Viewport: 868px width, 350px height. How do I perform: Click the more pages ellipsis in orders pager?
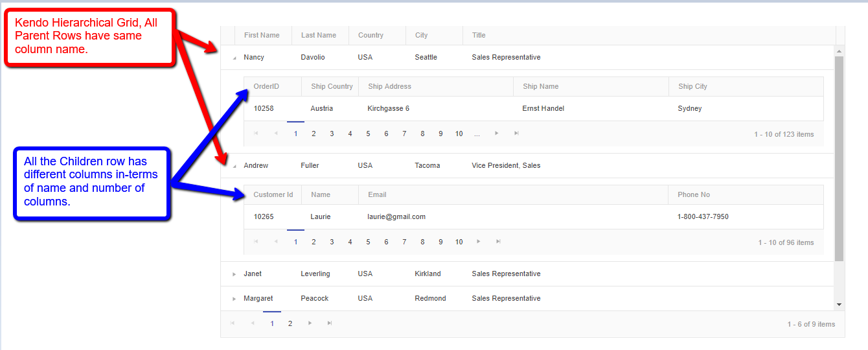pos(477,134)
